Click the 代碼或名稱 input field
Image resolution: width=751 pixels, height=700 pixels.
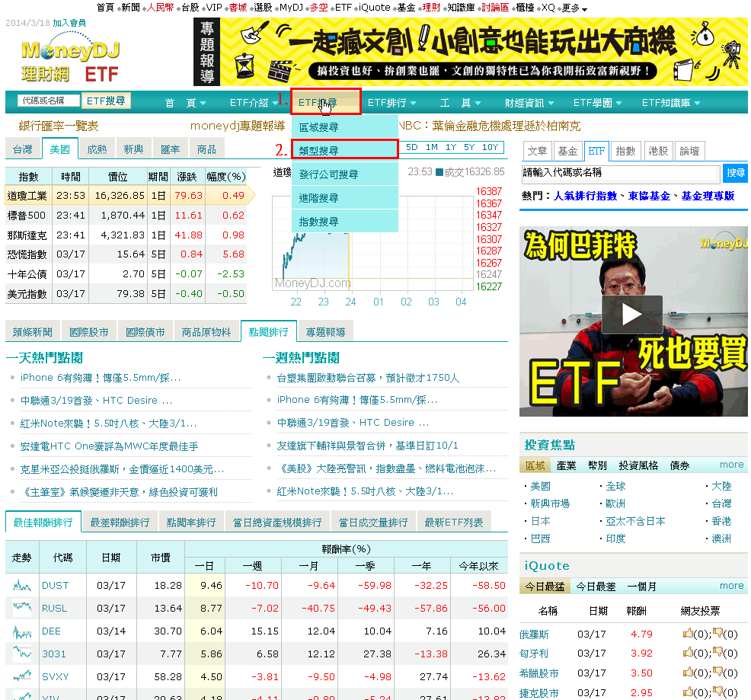coord(48,101)
